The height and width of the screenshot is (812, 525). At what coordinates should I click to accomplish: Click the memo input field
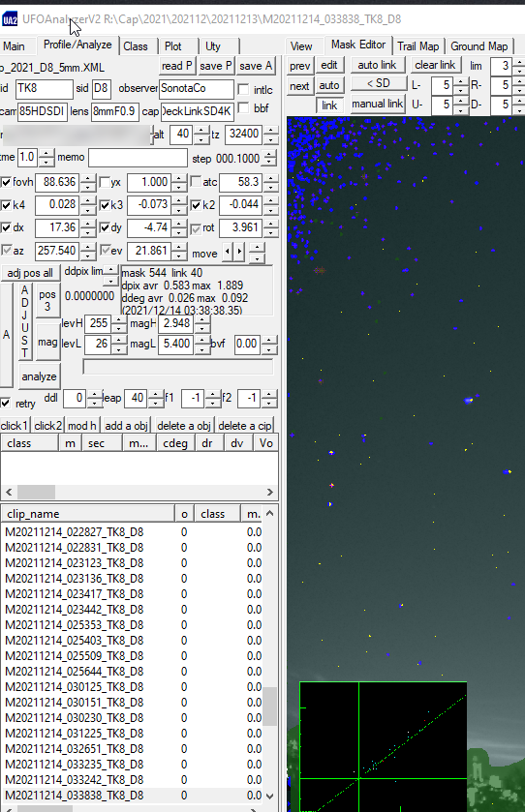point(138,158)
